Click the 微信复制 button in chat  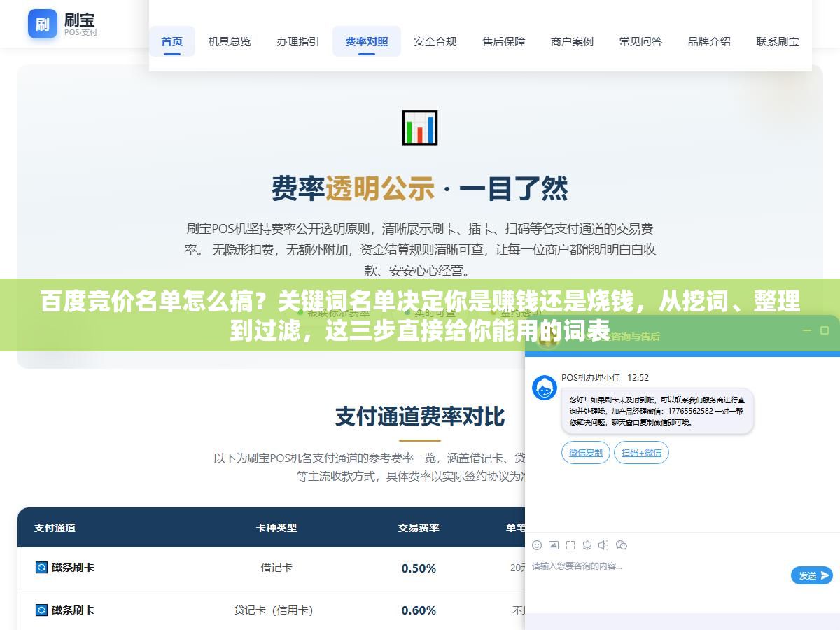[x=586, y=453]
